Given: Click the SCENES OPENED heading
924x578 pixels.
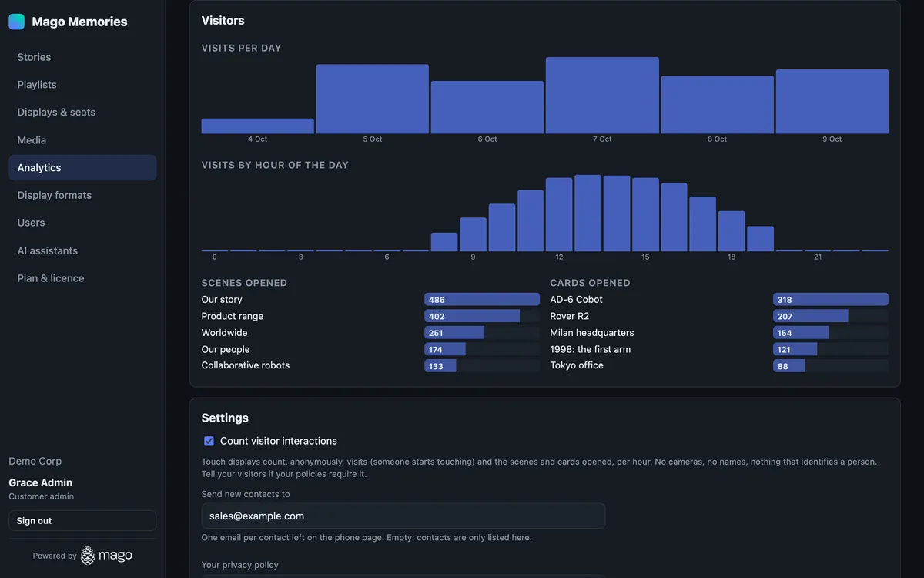Looking at the screenshot, I should pyautogui.click(x=244, y=283).
